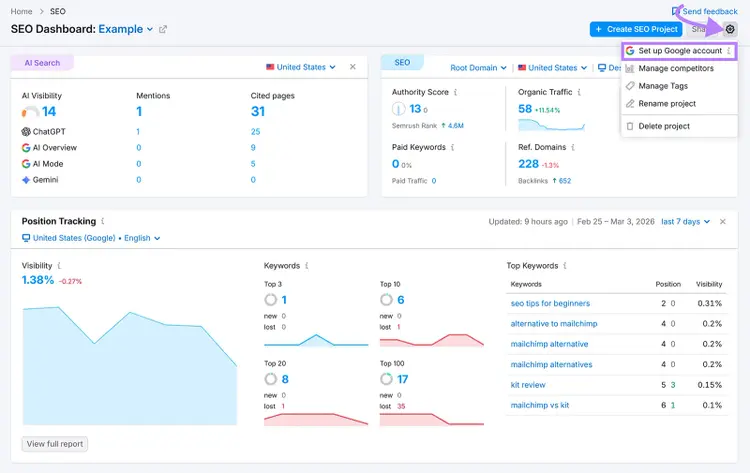The image size is (750, 473).
Task: Click Paid Keywords info icon
Action: [452, 147]
